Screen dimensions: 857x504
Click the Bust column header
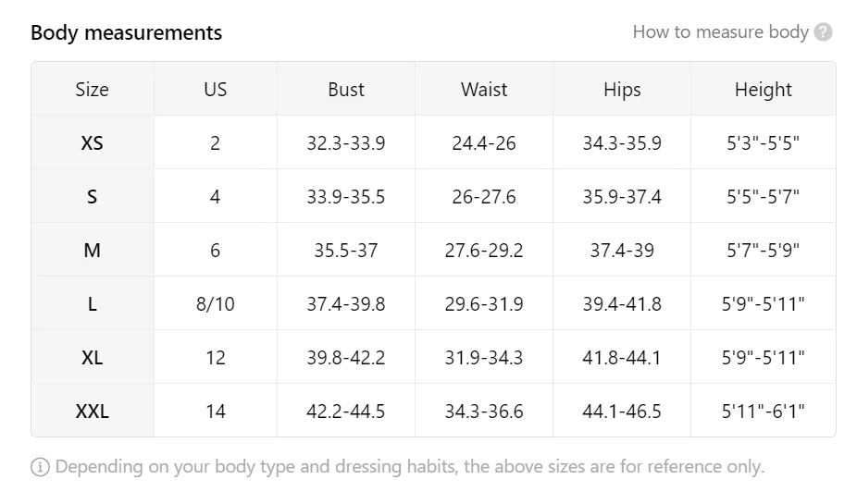pos(346,90)
